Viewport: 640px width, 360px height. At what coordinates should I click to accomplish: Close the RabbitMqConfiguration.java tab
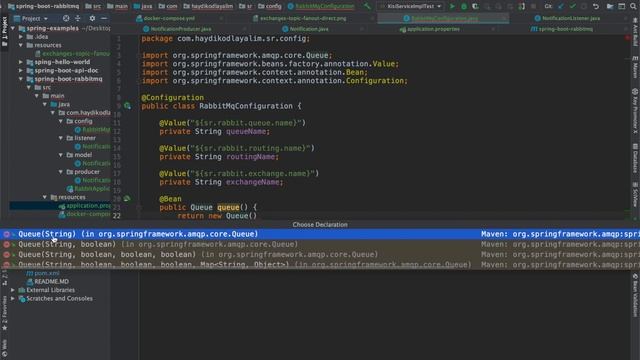tap(505, 18)
